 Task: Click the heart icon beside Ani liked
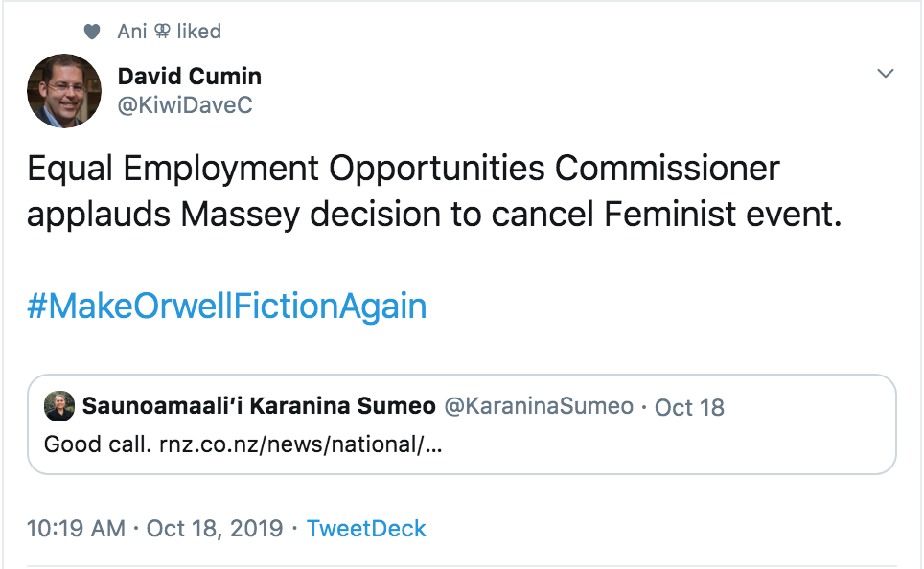(x=92, y=32)
